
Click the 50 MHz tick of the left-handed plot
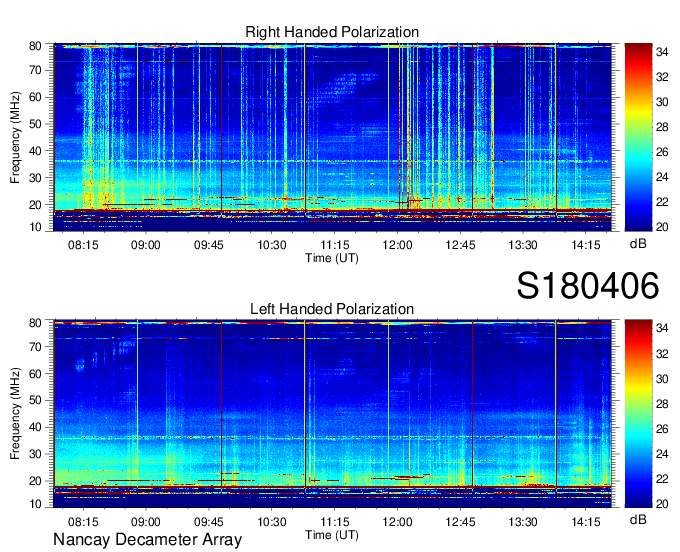(36, 400)
